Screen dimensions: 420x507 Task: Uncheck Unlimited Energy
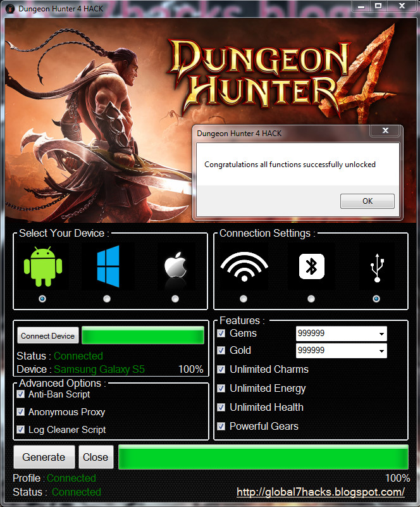coord(221,389)
